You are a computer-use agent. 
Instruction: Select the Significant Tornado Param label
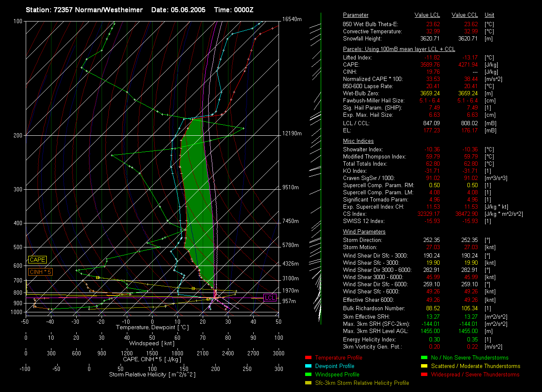point(376,200)
